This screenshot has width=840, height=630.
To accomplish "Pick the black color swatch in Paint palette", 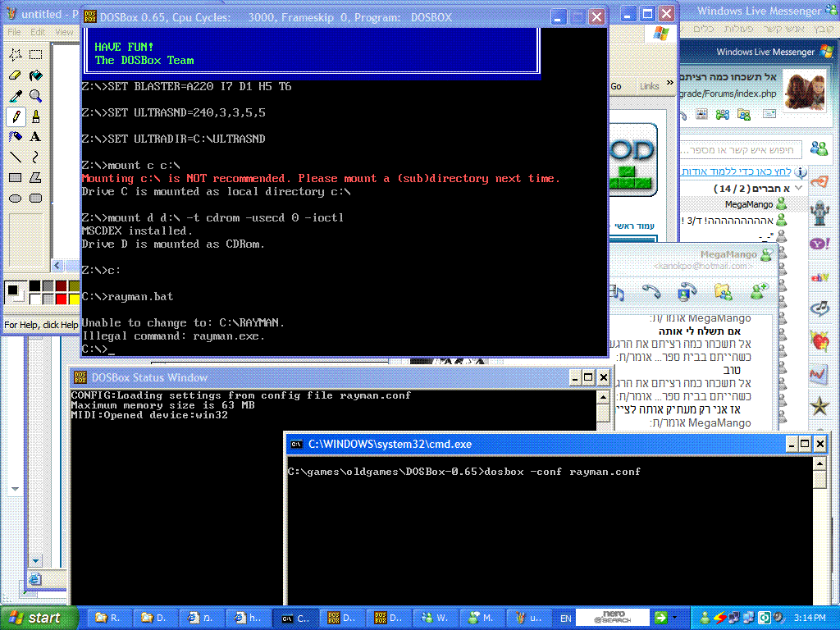I will [x=34, y=286].
